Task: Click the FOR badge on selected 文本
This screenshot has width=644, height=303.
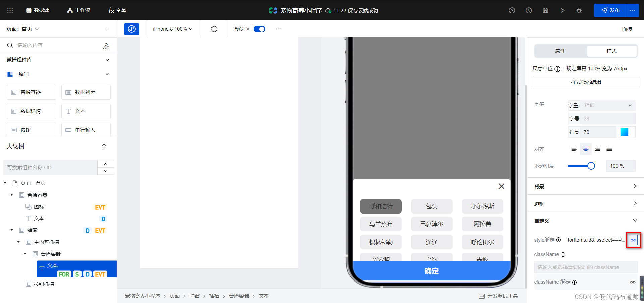Action: [x=64, y=274]
